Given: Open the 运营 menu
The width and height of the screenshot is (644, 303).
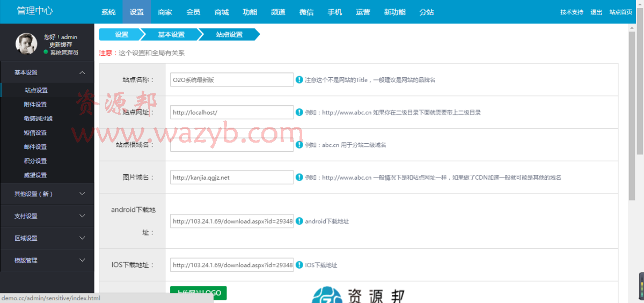Looking at the screenshot, I should click(x=363, y=12).
